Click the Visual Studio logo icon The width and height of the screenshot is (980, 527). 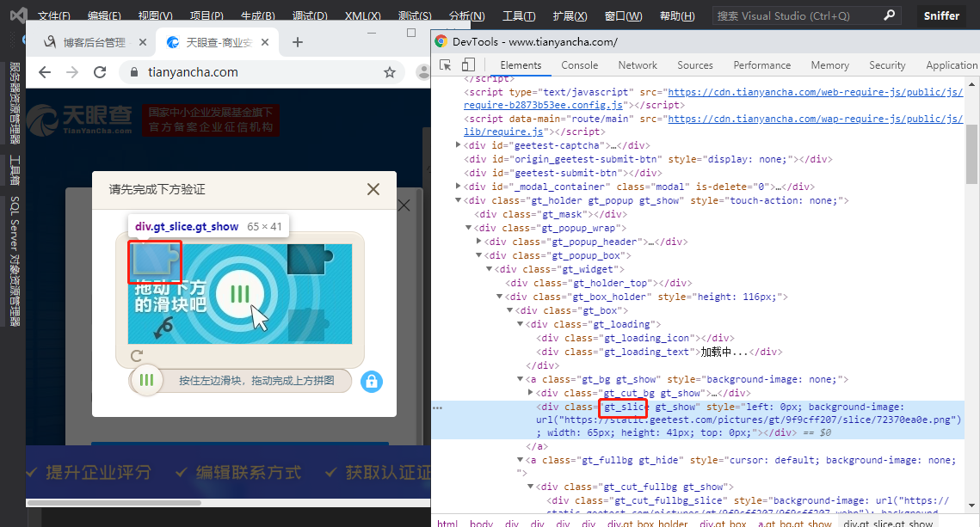[x=18, y=15]
